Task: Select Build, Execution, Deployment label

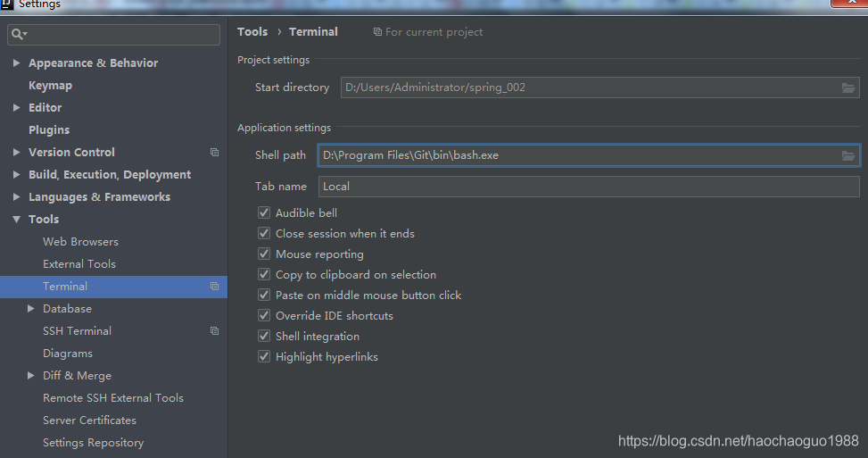Action: pos(110,175)
